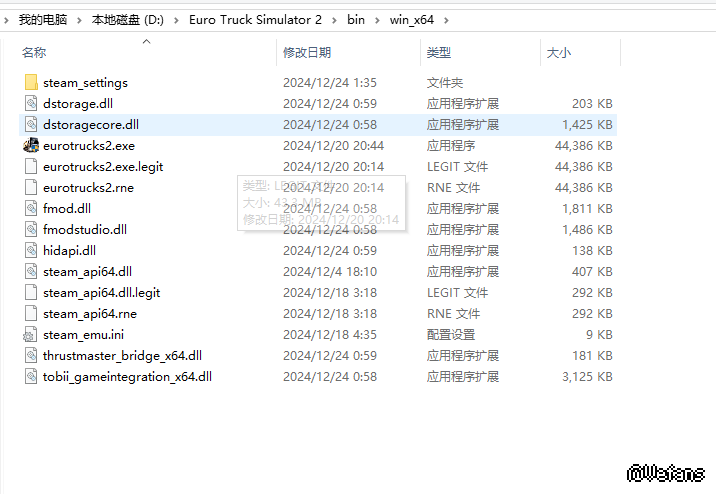Screen dimensions: 716x494
Task: Click the dstorage.dll file icon
Action: pos(31,104)
